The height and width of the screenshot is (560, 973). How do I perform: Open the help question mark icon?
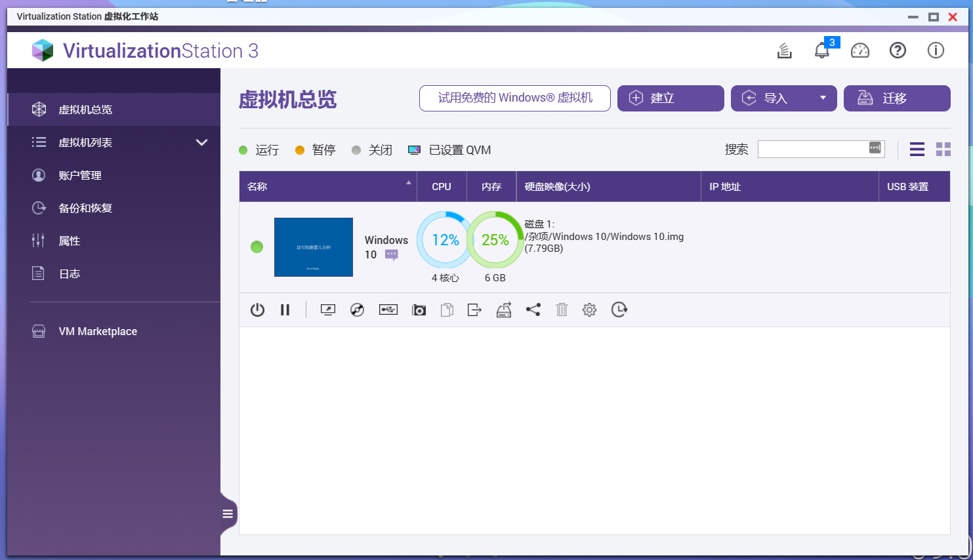[x=898, y=50]
